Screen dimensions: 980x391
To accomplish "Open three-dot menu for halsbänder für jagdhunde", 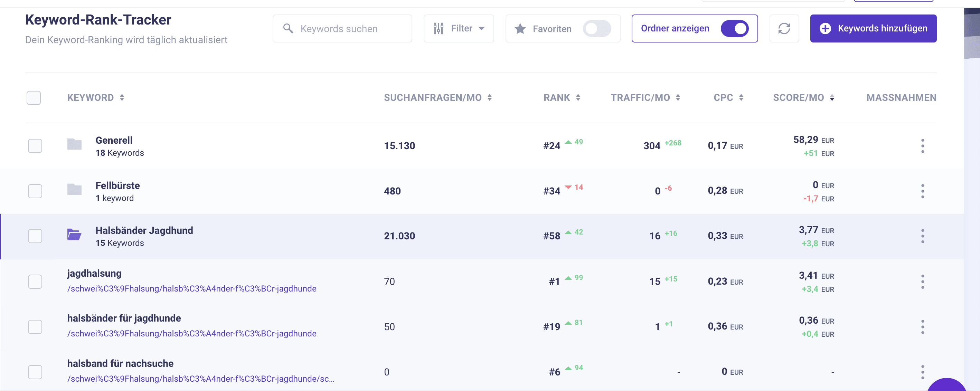I will [x=923, y=327].
